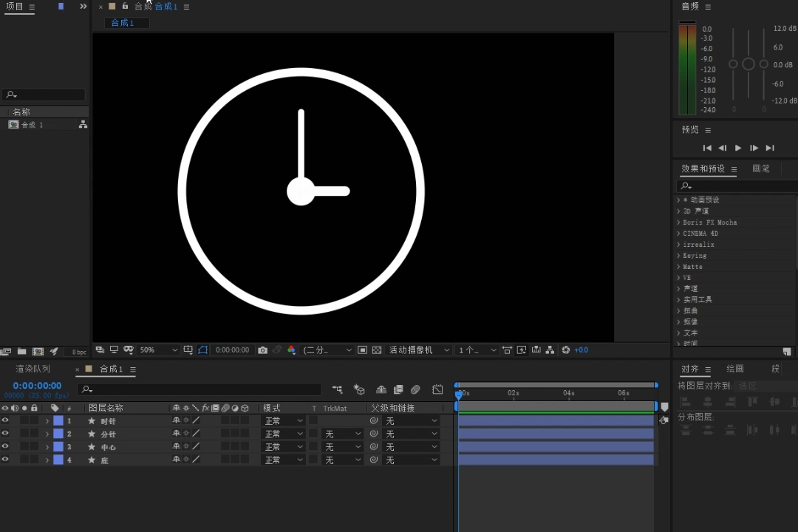Click the flowchart icon next to 合成 1

click(x=83, y=124)
